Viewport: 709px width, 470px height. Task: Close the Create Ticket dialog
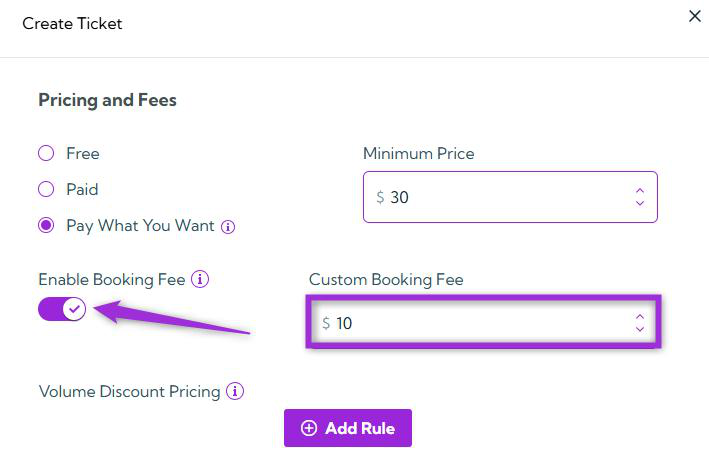695,17
